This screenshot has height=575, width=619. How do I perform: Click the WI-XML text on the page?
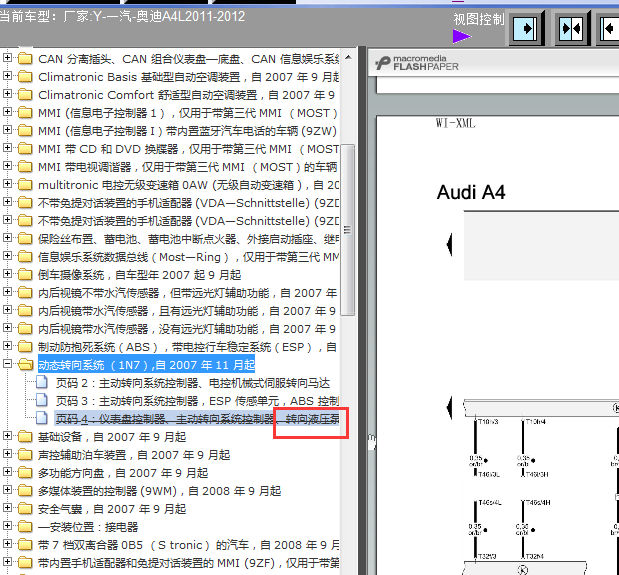(456, 123)
